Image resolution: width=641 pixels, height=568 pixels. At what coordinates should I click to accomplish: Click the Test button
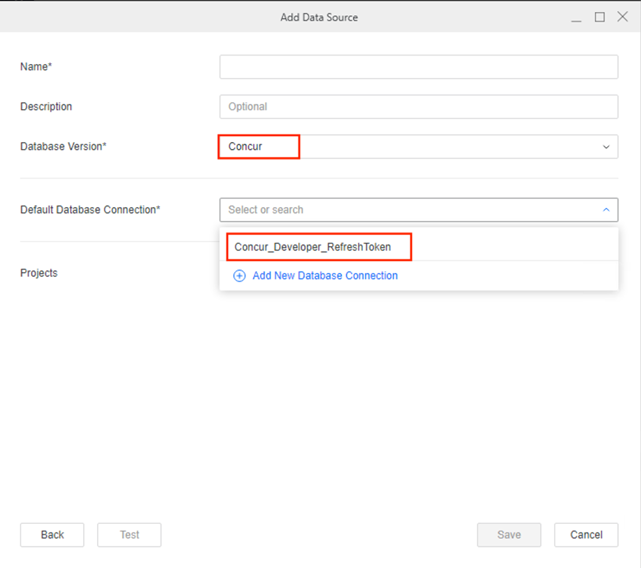pos(129,535)
